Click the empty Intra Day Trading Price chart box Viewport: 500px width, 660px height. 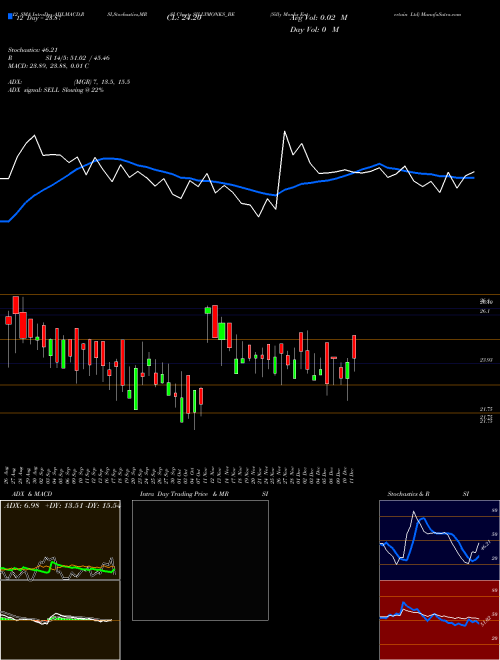click(200, 560)
